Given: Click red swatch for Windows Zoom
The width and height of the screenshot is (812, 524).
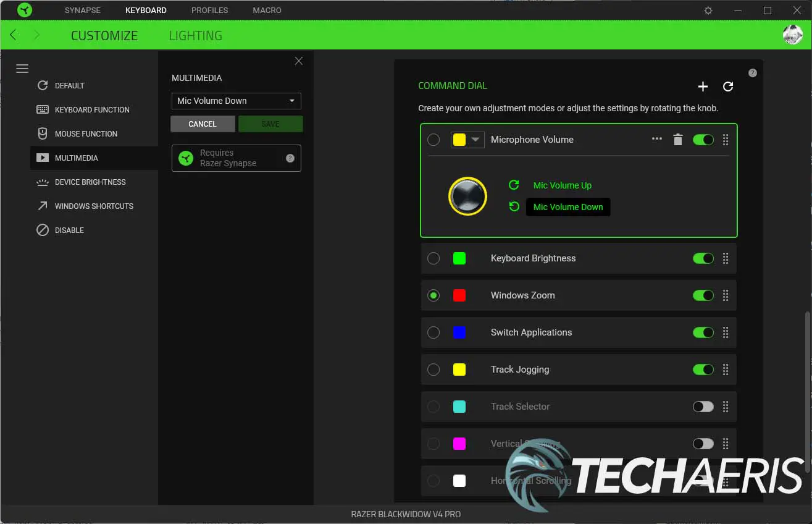Looking at the screenshot, I should tap(459, 295).
